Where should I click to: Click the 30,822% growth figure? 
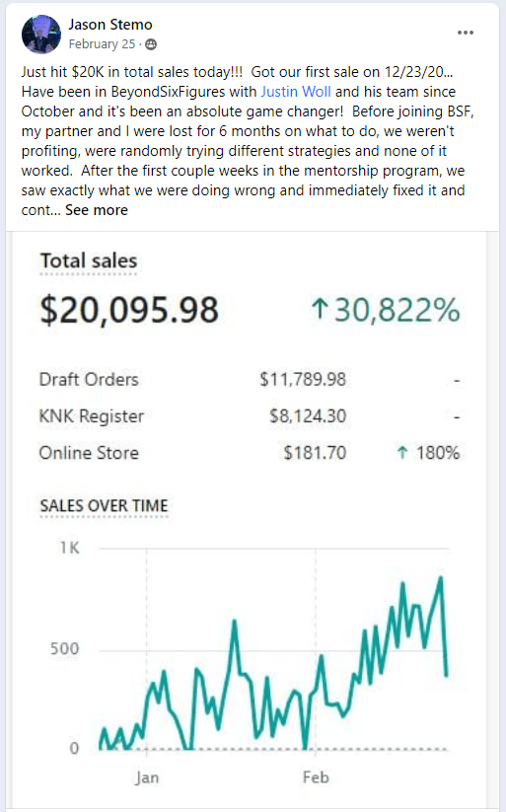397,310
